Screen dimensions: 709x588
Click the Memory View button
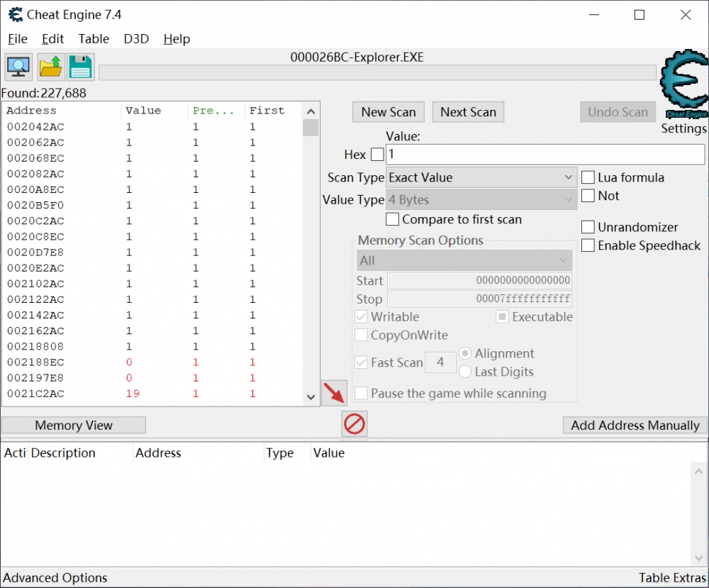pos(74,426)
